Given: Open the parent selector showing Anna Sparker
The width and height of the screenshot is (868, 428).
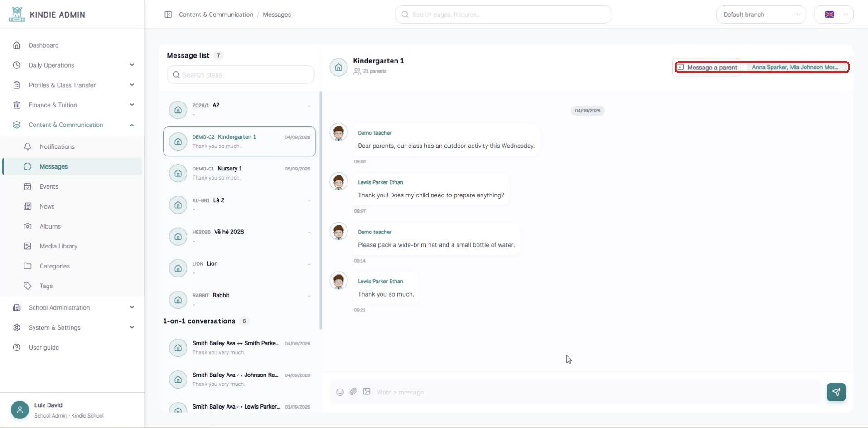Looking at the screenshot, I should point(796,67).
